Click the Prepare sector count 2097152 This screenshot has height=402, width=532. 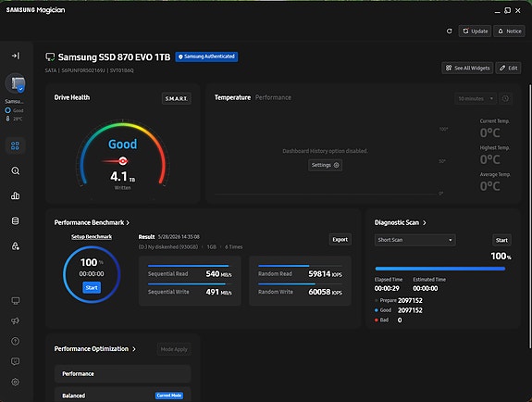410,300
